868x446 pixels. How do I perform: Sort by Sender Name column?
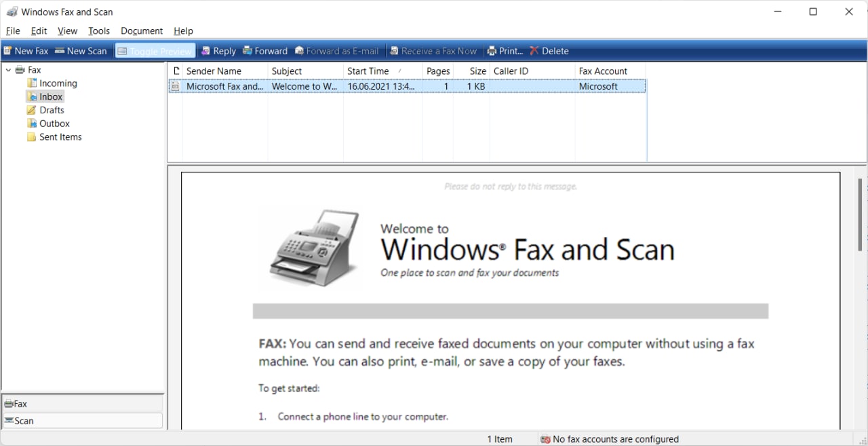click(225, 71)
